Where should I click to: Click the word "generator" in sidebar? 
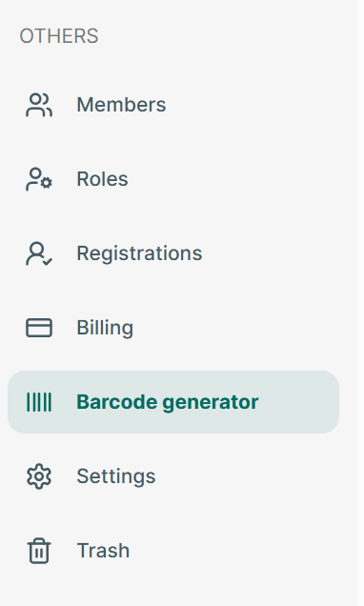pos(211,403)
